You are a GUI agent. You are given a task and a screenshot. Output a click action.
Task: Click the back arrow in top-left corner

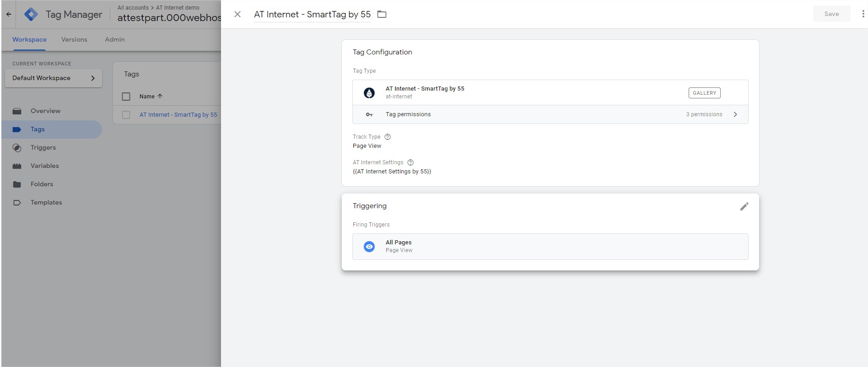(x=9, y=14)
